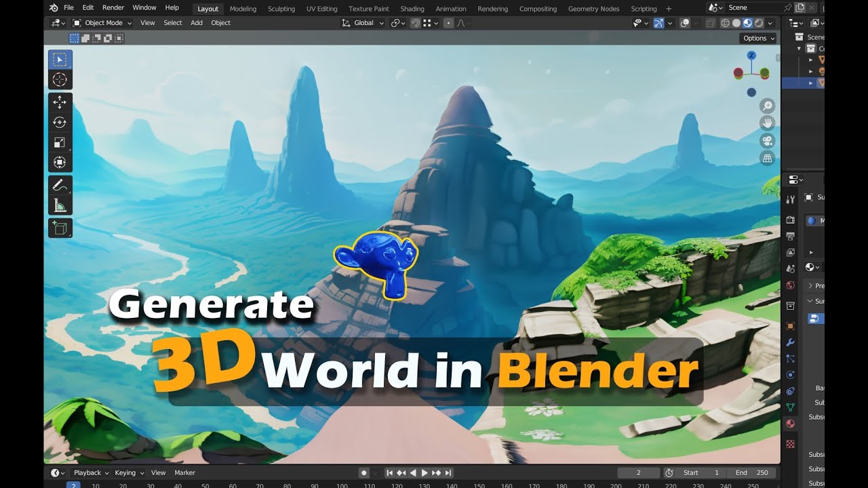This screenshot has width=868, height=488.
Task: Jump to the timeline end frame
Action: pyautogui.click(x=448, y=472)
